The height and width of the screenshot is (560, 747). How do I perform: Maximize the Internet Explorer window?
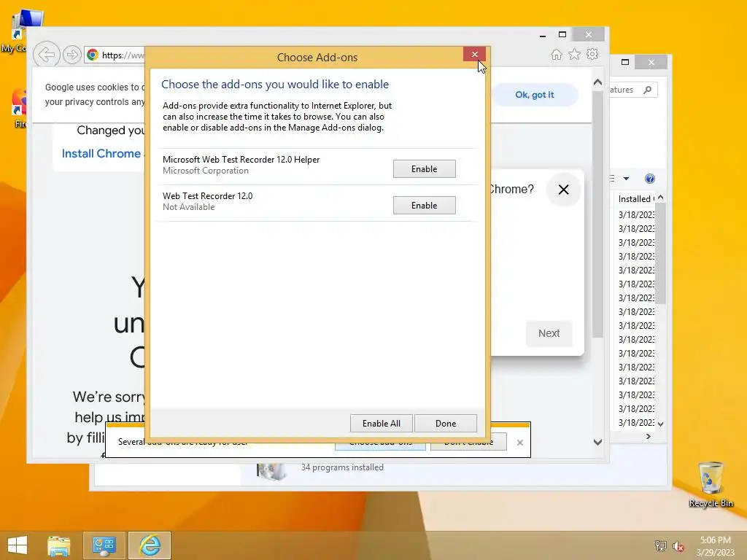click(x=562, y=35)
